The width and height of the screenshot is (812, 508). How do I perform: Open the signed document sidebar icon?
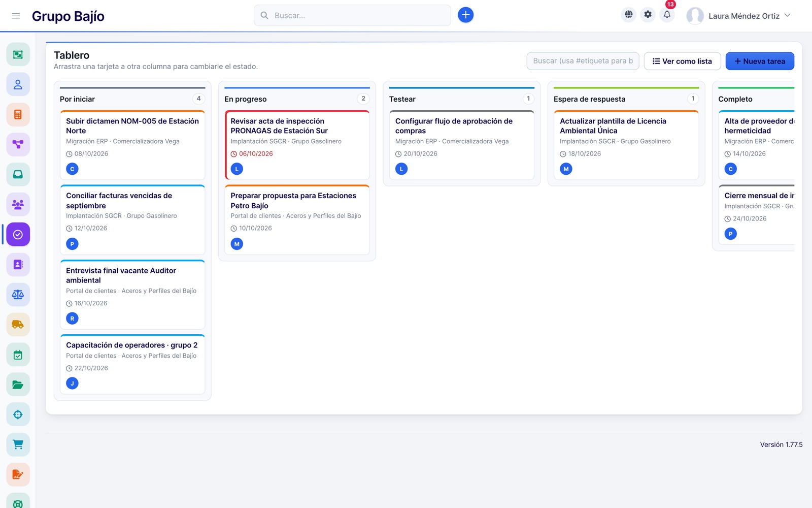[18, 474]
